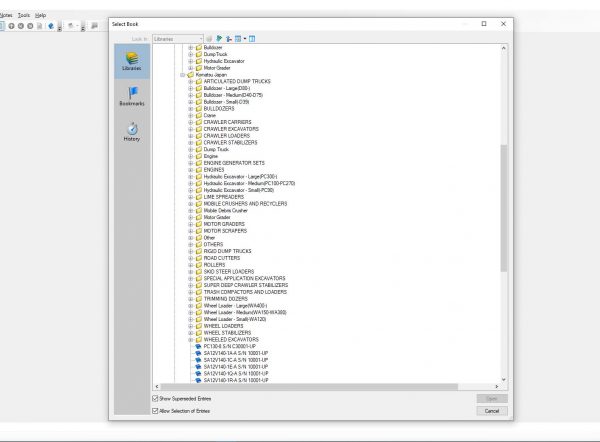Open the Help menu in main window
This screenshot has width=600, height=442.
[41, 15]
